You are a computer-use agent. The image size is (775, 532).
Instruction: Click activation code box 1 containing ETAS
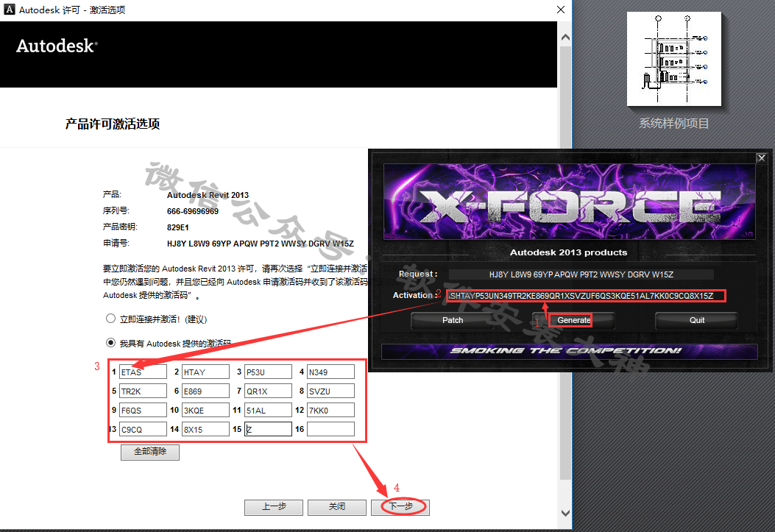click(143, 372)
